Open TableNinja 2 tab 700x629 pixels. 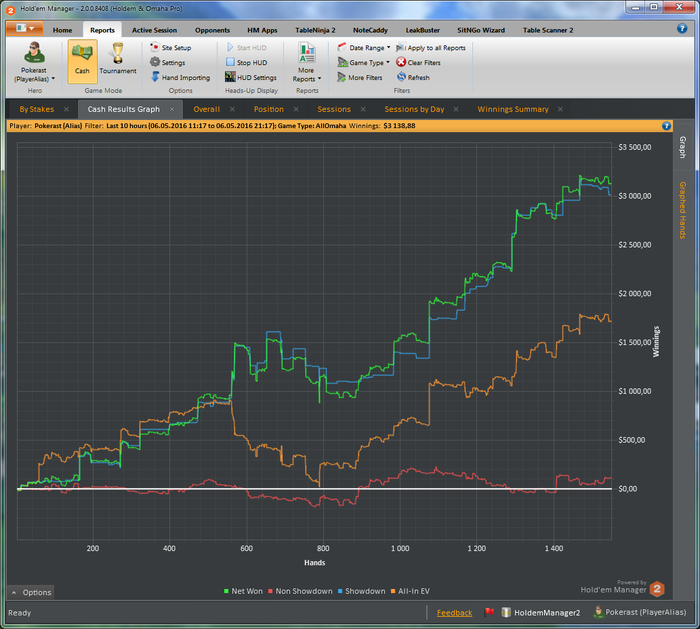pos(315,30)
